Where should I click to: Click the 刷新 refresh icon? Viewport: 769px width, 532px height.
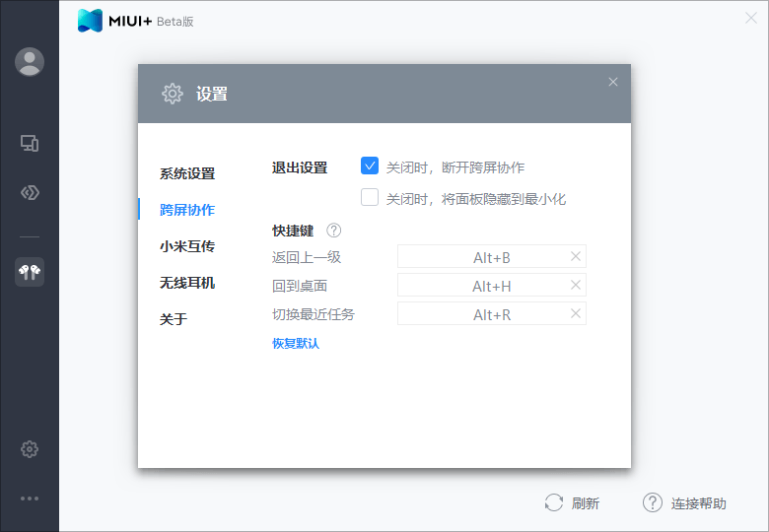[554, 503]
